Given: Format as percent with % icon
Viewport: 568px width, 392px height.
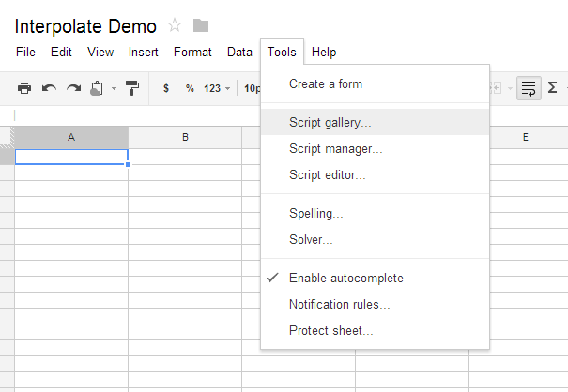Looking at the screenshot, I should [190, 88].
